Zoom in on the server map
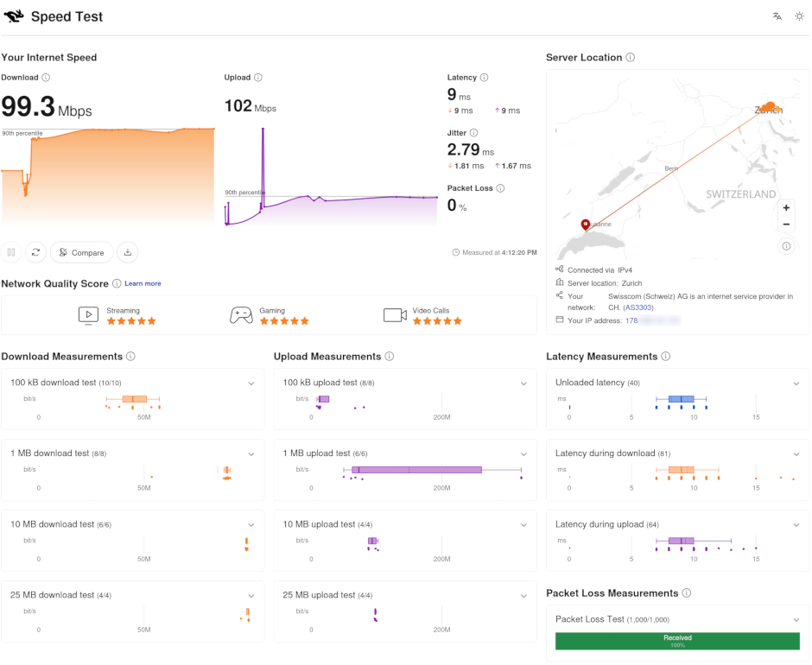This screenshot has width=812, height=665. [x=786, y=207]
